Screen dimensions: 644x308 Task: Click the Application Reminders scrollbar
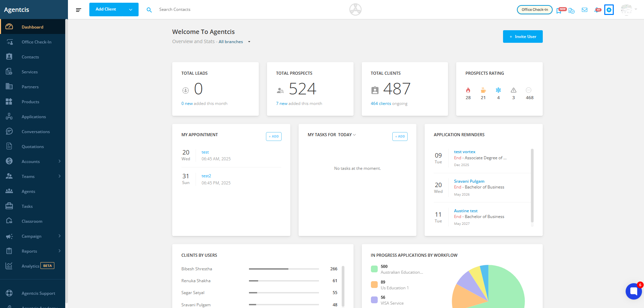point(532,185)
